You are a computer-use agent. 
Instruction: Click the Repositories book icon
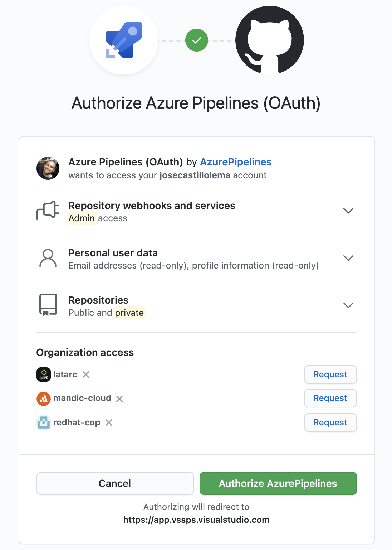click(x=48, y=305)
